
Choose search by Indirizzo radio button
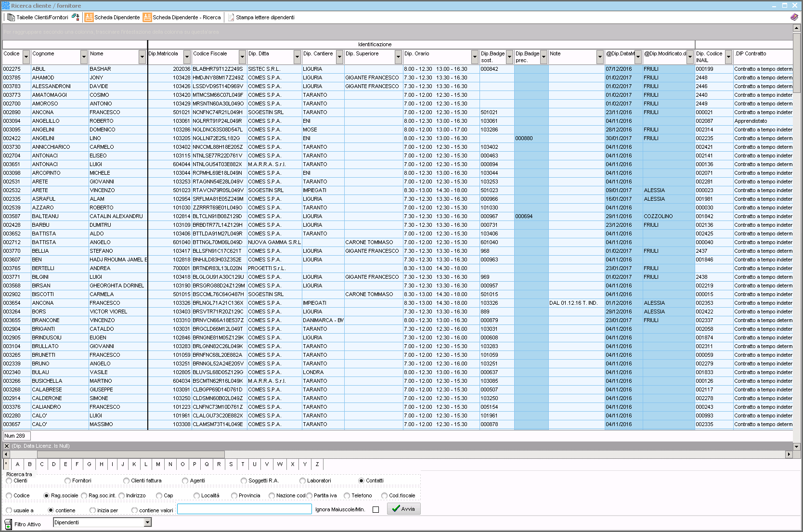point(122,495)
